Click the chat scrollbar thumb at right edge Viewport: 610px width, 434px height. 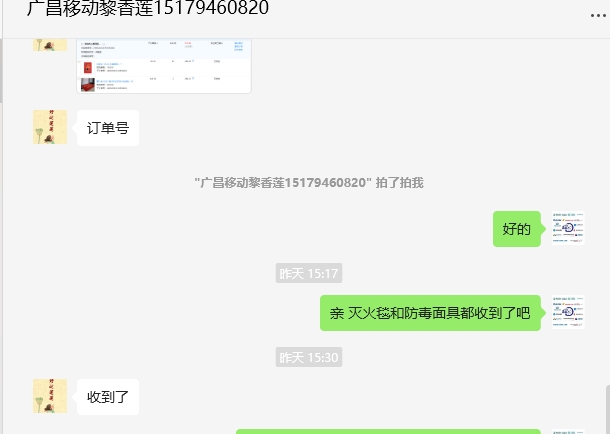point(608,409)
